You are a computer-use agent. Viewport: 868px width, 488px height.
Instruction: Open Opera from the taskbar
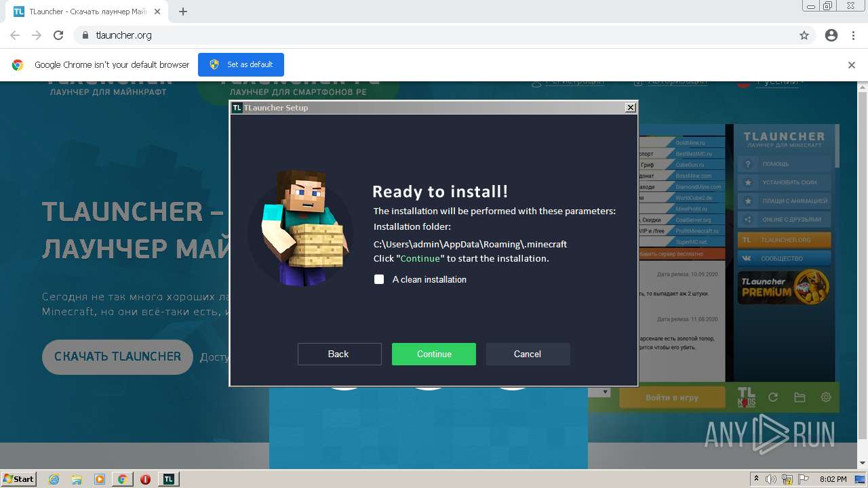(x=145, y=479)
